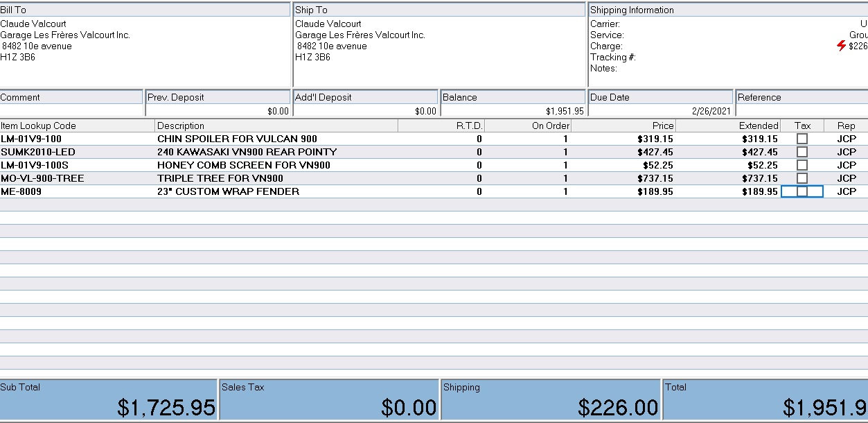Screen dimensions: 868x423
Task: Click On Order quantity for ME-8009
Action: click(565, 191)
